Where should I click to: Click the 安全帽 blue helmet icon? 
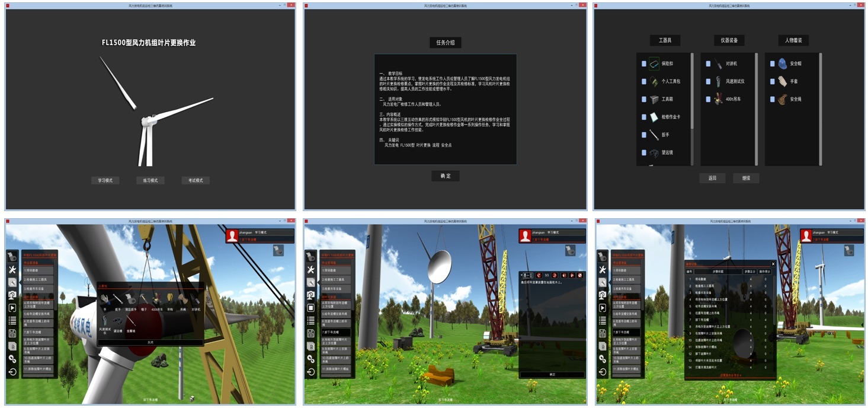coord(783,63)
